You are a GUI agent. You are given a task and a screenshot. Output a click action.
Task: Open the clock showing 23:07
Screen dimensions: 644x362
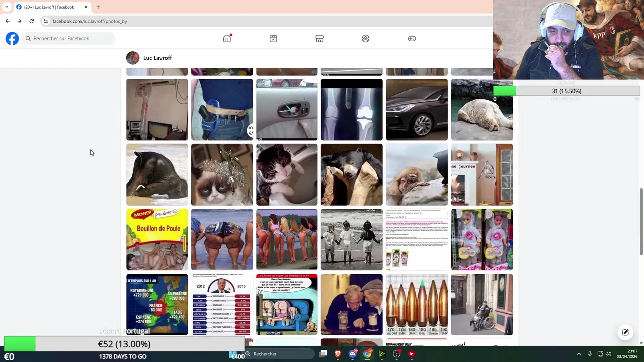(x=626, y=354)
